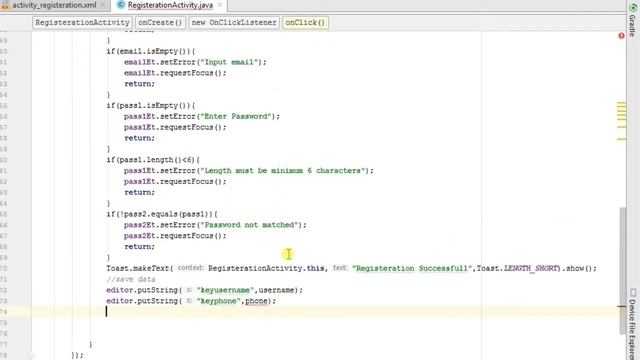The width and height of the screenshot is (640, 360).
Task: Switch to activity_registeration.xml tab
Action: tap(54, 5)
